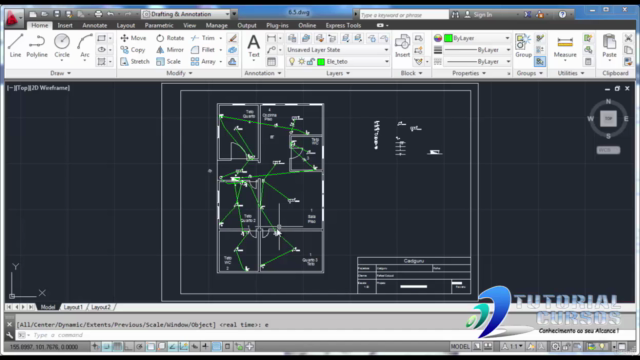Toggle the layer freeze sun icon
The image size is (640, 360).
click(x=301, y=62)
